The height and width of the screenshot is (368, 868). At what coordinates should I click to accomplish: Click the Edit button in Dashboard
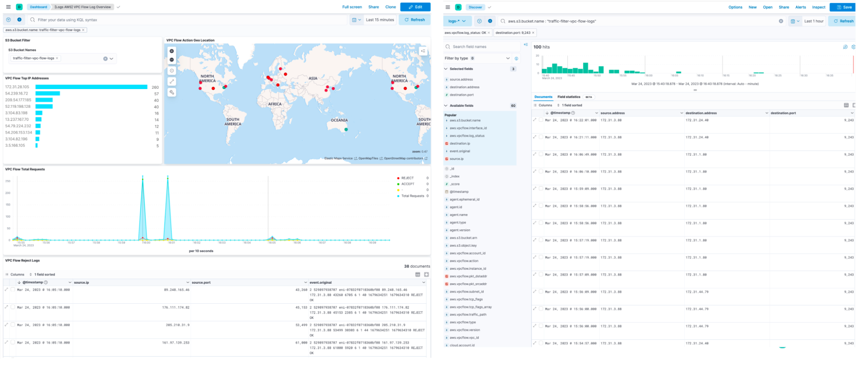click(x=415, y=7)
